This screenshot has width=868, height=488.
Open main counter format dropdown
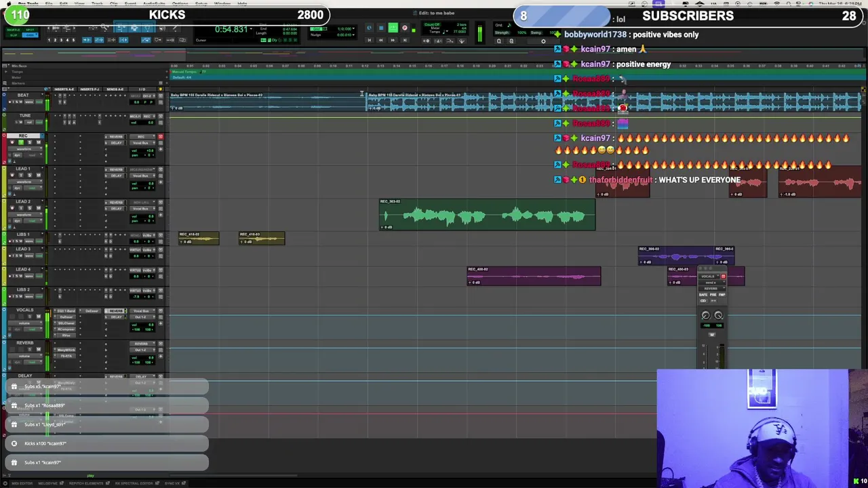[x=251, y=28]
